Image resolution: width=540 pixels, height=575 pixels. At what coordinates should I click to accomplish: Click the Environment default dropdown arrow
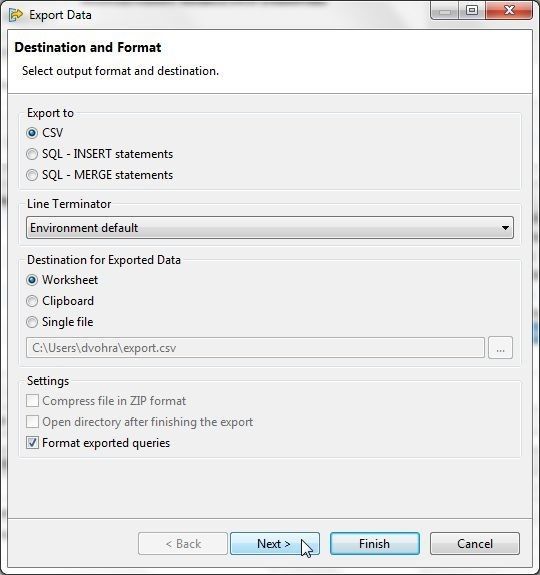tap(505, 228)
